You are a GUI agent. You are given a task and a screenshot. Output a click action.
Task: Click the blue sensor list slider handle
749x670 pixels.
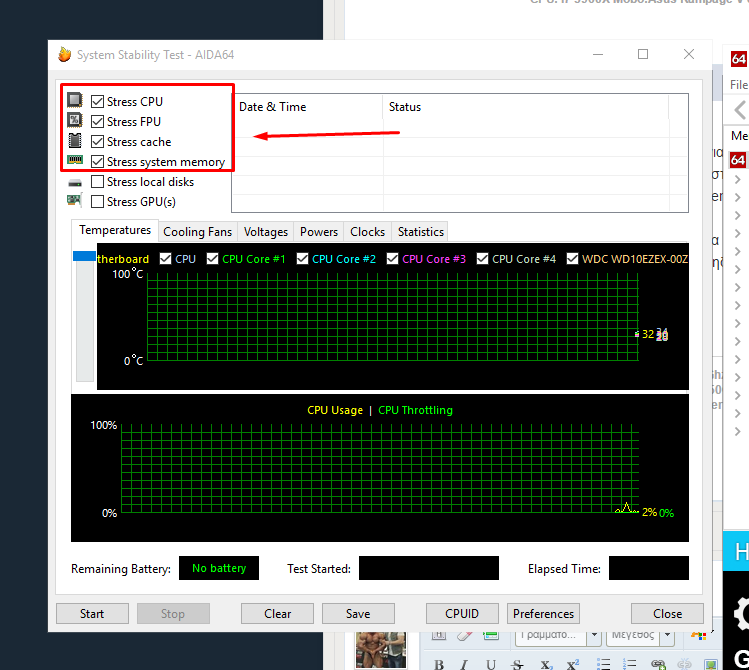pos(84,256)
